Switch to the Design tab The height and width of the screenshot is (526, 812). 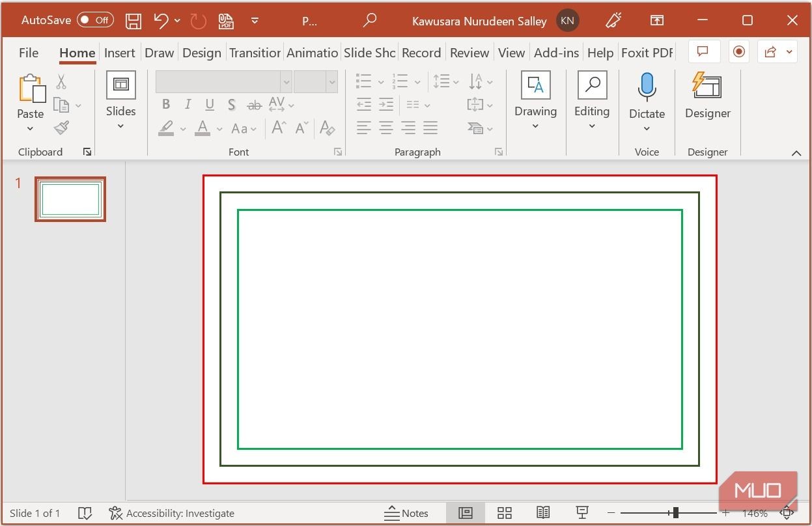[202, 53]
